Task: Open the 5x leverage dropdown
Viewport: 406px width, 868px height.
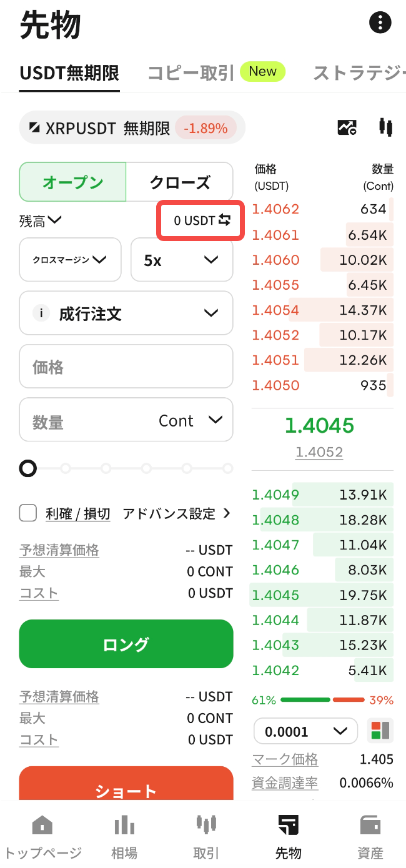Action: pos(182,259)
